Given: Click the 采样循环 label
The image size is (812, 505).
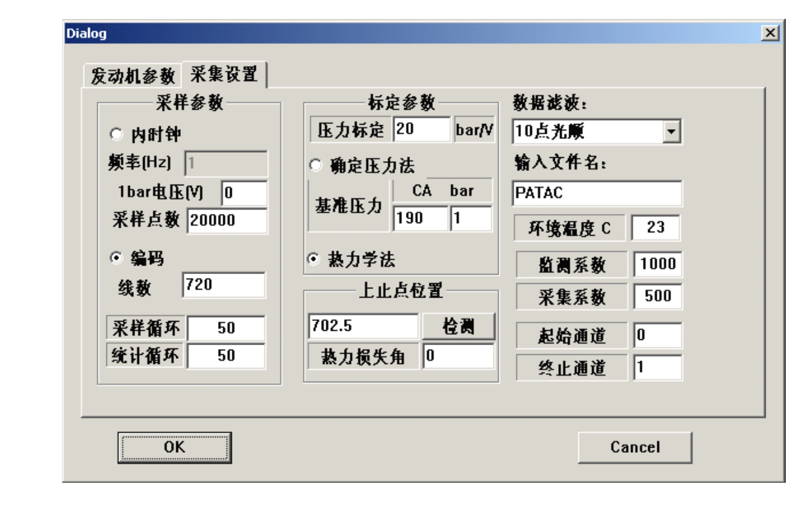Looking at the screenshot, I should tap(146, 328).
